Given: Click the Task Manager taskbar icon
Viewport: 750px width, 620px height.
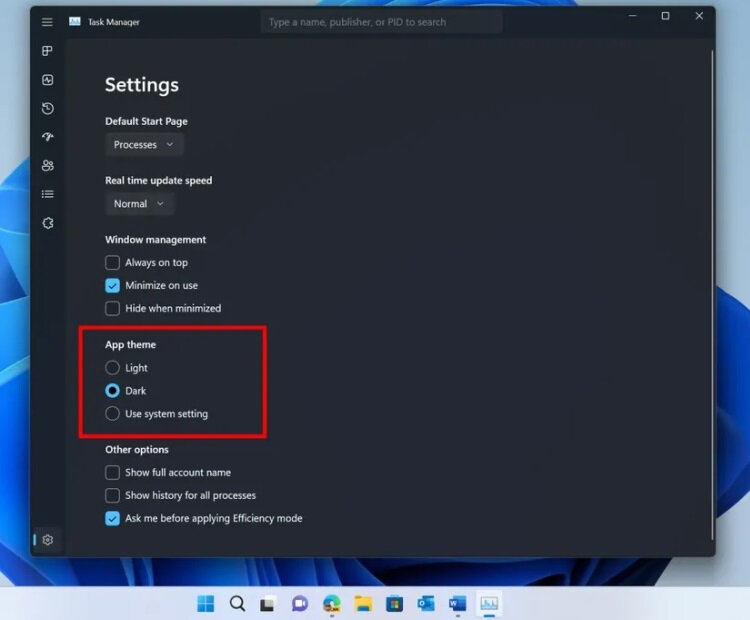Looking at the screenshot, I should tap(489, 604).
